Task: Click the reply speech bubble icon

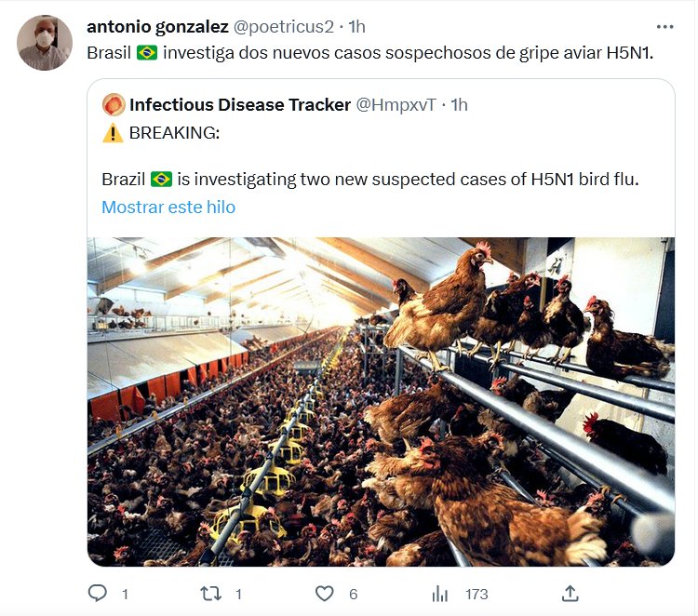Action: (x=97, y=593)
